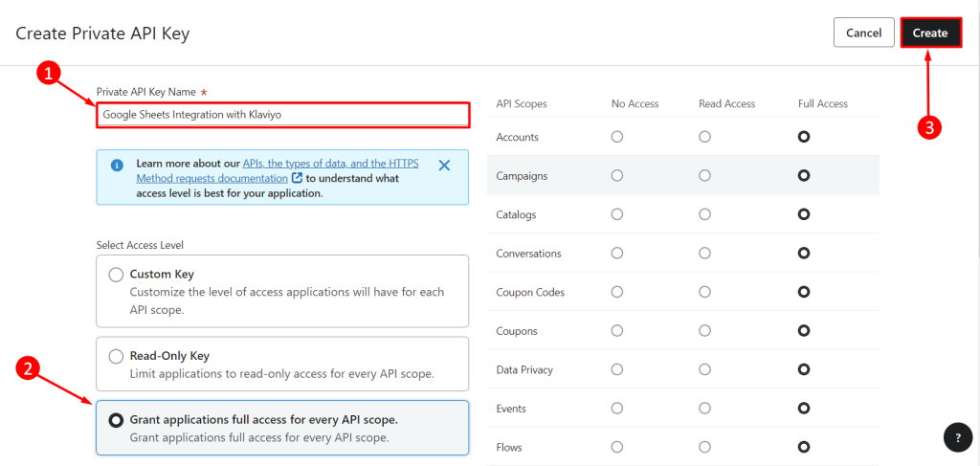The image size is (980, 466).
Task: Set Coupons scope to No Access
Action: [x=617, y=330]
